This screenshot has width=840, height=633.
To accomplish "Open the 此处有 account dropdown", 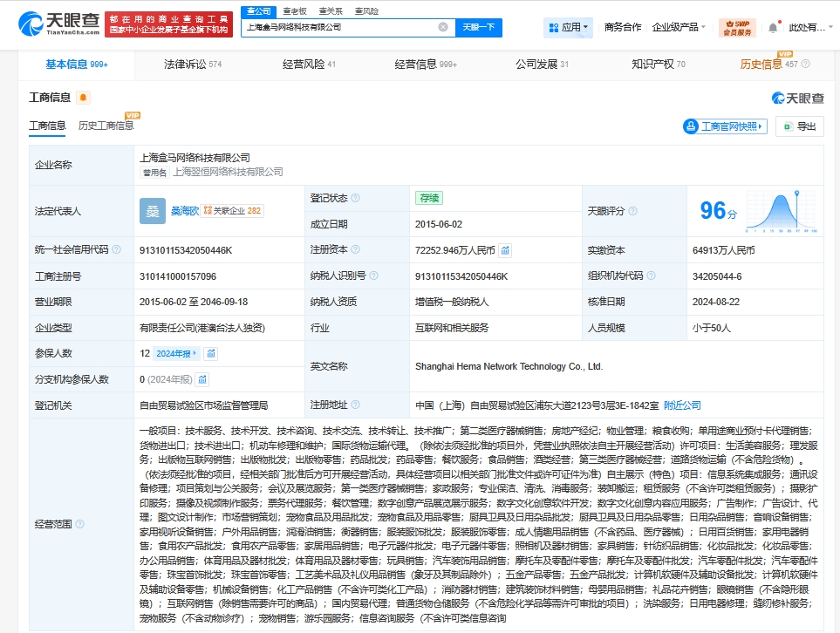I will click(810, 27).
